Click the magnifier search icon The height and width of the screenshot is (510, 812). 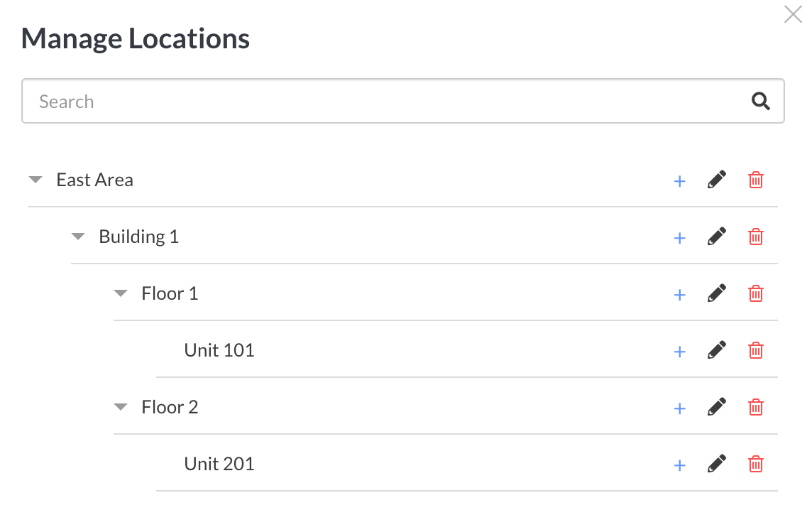760,101
